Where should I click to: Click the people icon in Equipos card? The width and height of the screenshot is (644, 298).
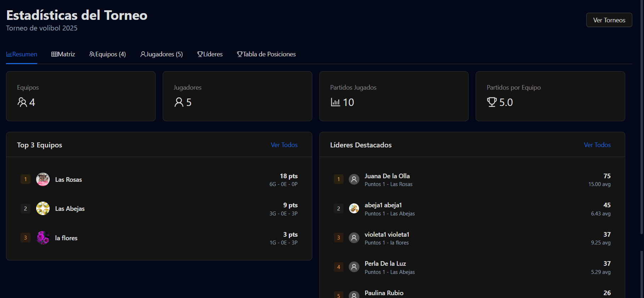pos(22,102)
